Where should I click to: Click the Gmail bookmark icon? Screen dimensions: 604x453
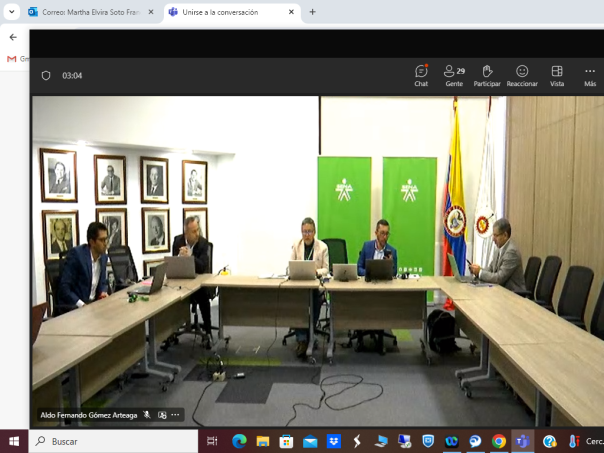[12, 59]
